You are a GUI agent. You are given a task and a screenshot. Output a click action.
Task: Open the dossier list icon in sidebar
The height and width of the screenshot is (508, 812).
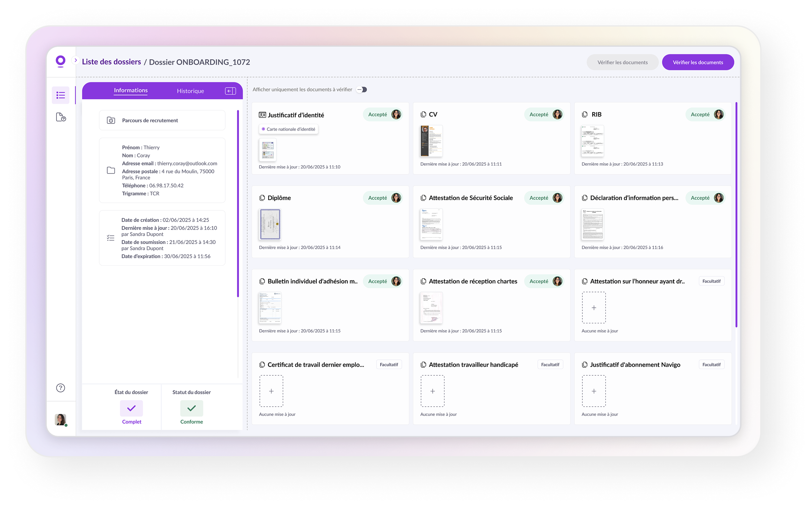[x=61, y=95]
